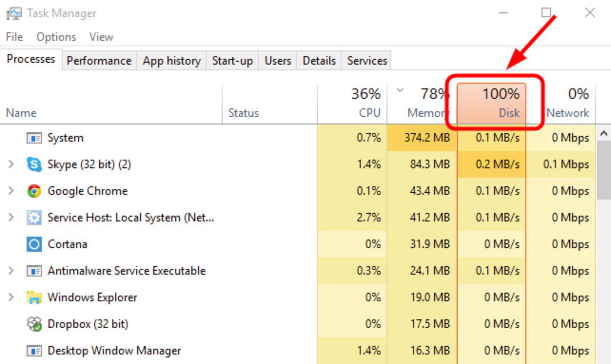Click the System process icon
This screenshot has height=364, width=611.
(34, 138)
